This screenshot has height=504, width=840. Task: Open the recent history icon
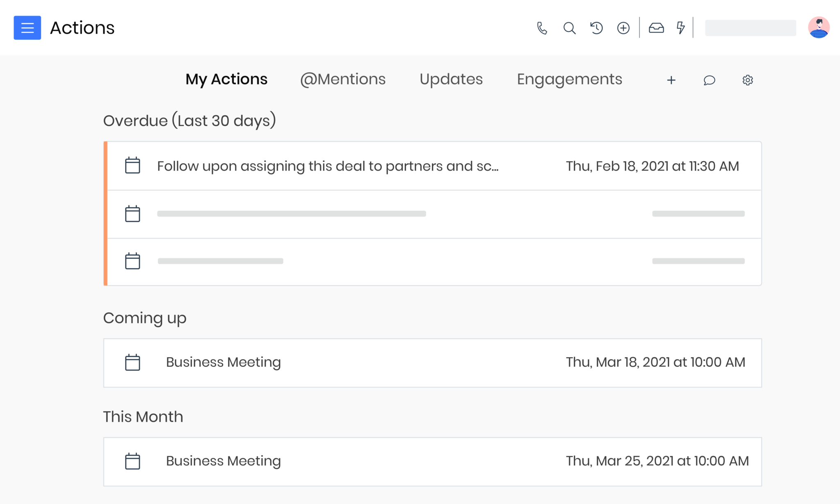pyautogui.click(x=596, y=28)
